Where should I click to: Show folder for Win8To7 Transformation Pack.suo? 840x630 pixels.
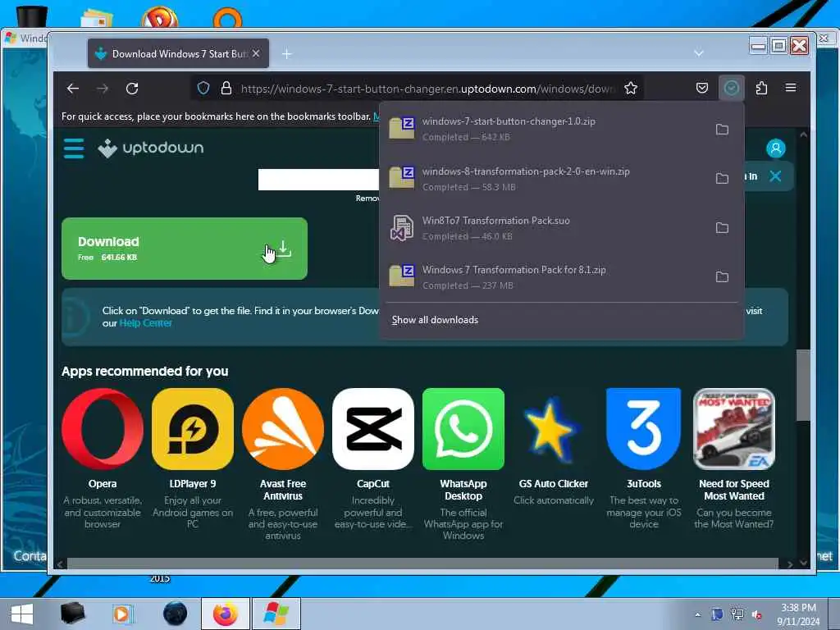(722, 228)
